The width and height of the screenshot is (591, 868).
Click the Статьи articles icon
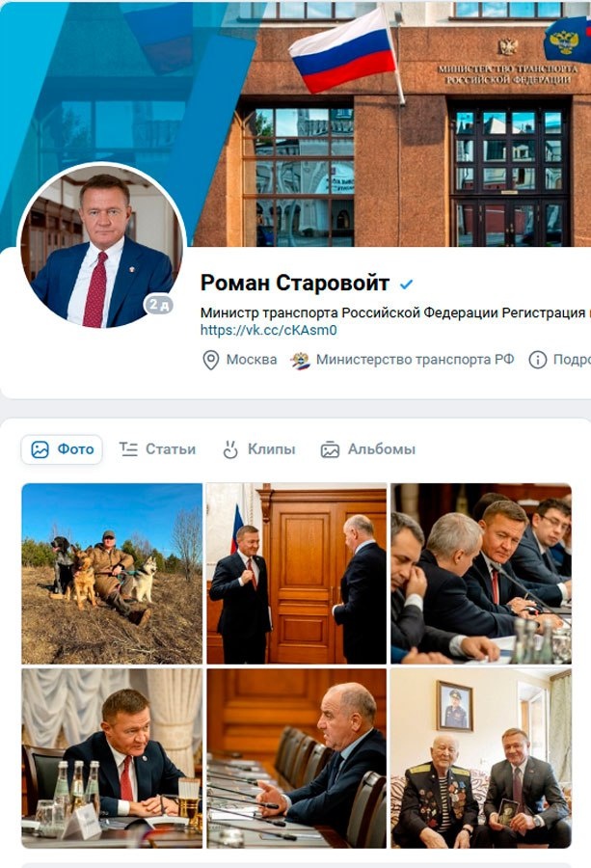(128, 448)
